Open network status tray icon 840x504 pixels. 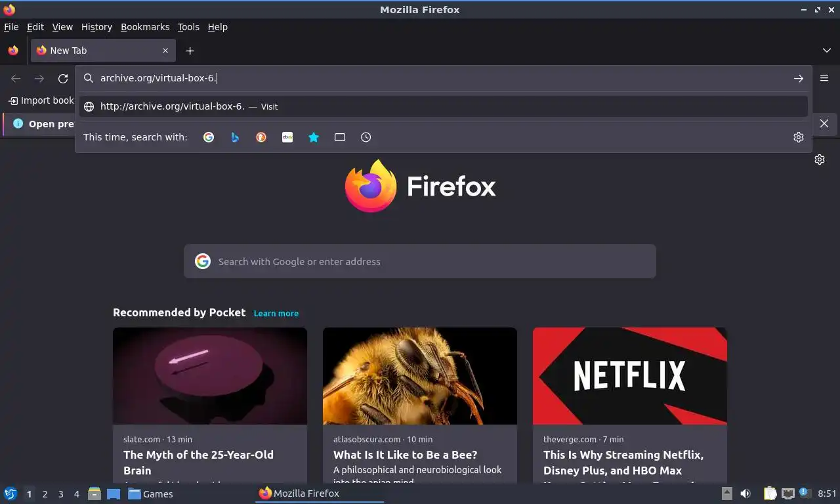coord(787,493)
